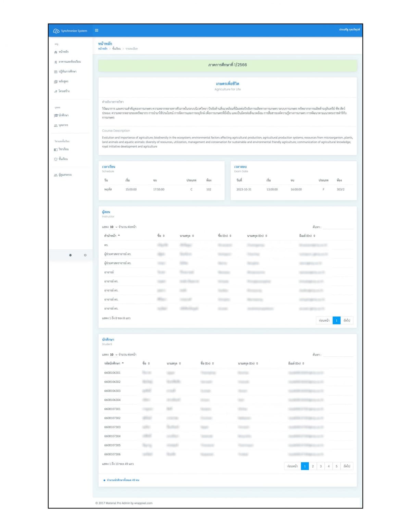Image resolution: width=411 pixels, height=532 pixels.
Task: Go to student table page 3
Action: coord(321,466)
